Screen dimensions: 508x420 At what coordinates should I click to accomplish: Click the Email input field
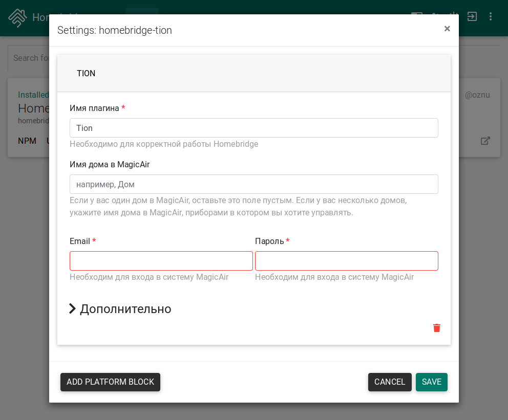[161, 261]
